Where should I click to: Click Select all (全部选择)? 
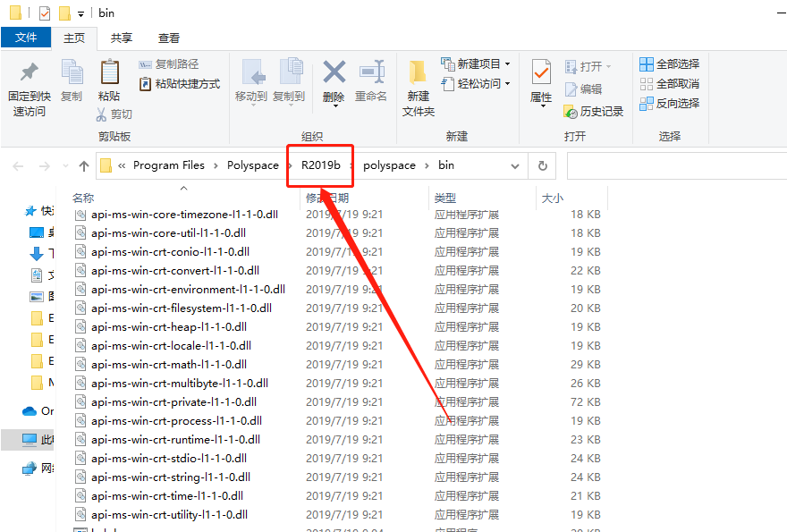coord(670,63)
